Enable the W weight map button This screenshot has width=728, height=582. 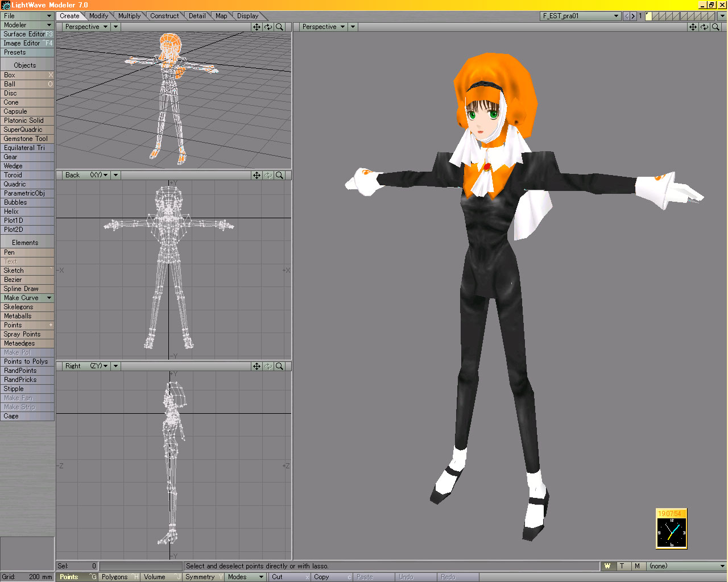tap(607, 566)
